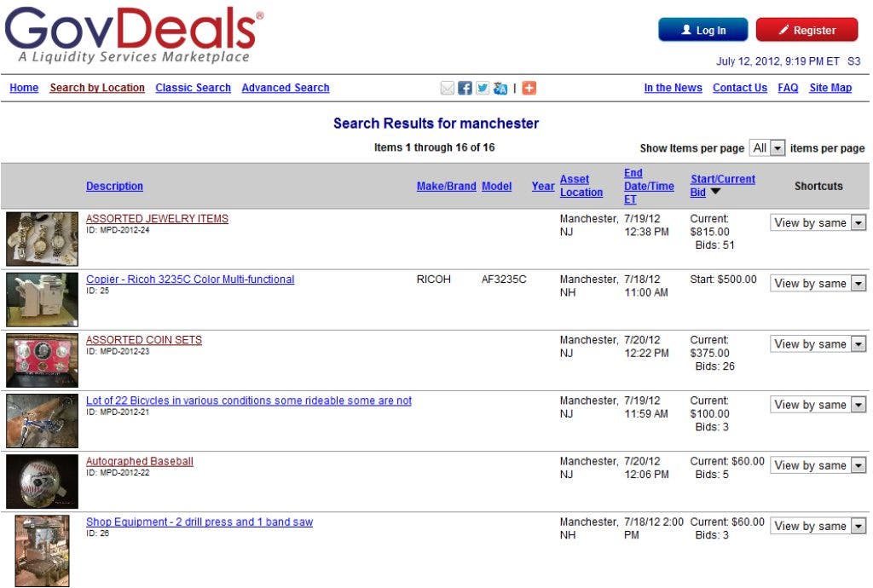Click the Twitter share icon
This screenshot has height=588, width=873.
[x=483, y=88]
